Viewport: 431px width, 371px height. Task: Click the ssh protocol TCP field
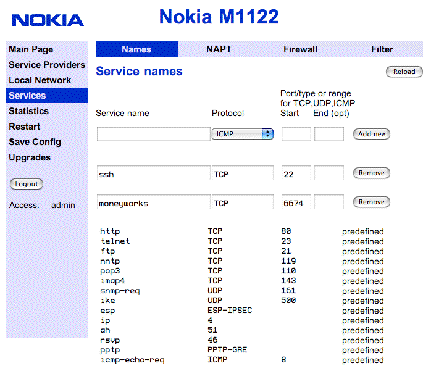[243, 173]
